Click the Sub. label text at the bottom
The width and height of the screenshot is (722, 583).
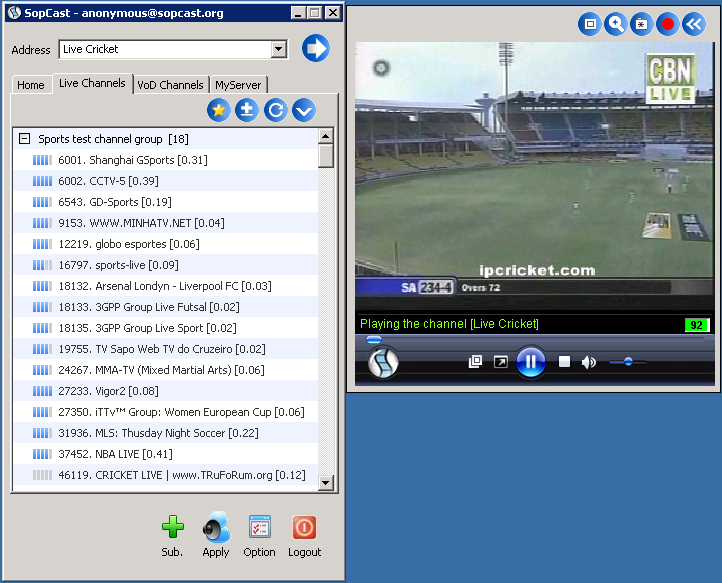(172, 552)
